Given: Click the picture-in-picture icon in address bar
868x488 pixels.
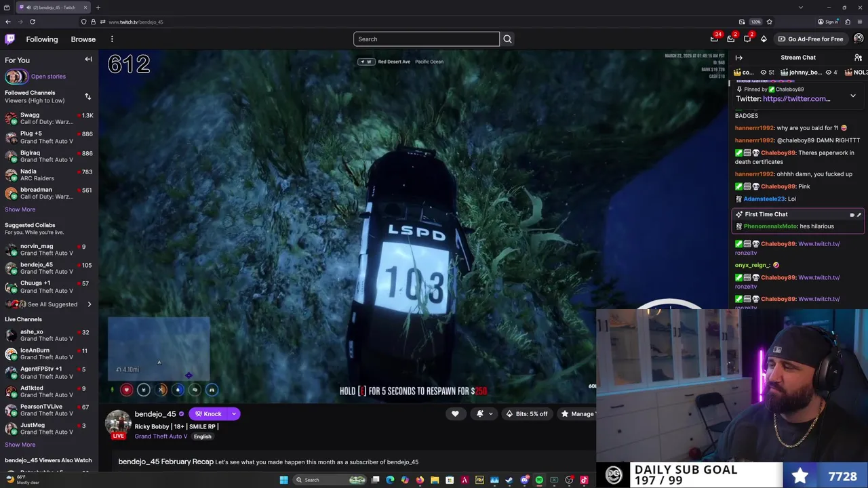Looking at the screenshot, I should (x=742, y=22).
